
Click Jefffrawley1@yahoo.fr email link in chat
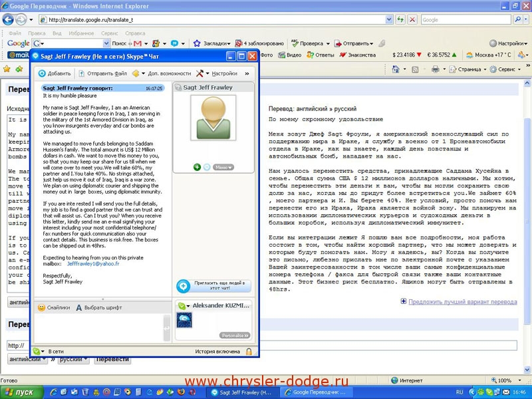point(93,263)
